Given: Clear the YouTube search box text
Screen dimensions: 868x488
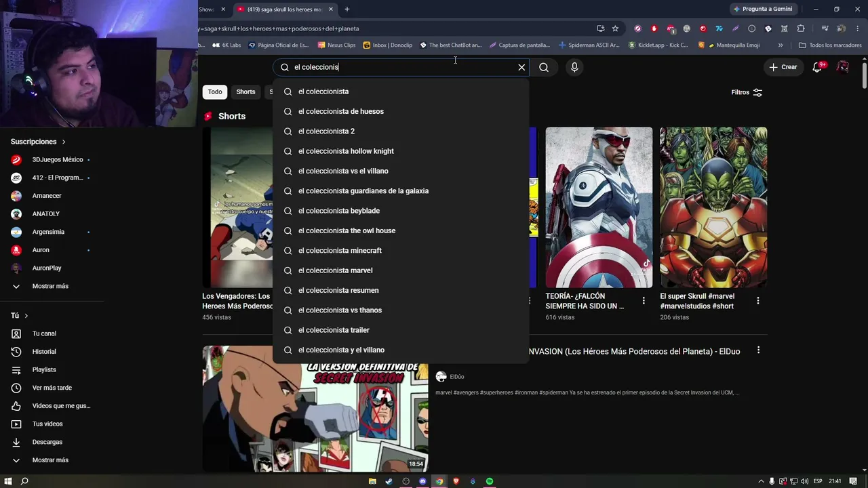Looking at the screenshot, I should click(521, 67).
